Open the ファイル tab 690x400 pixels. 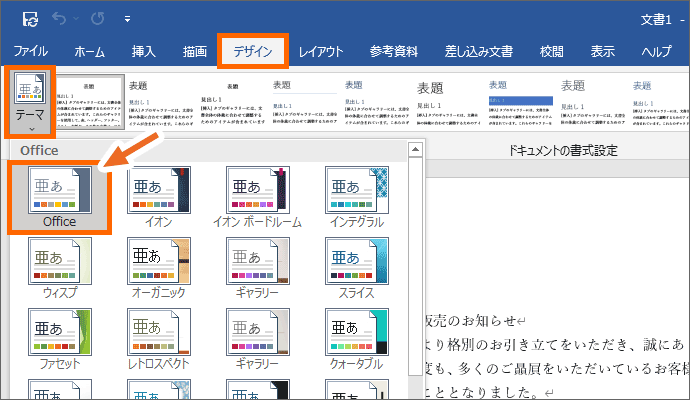pos(30,51)
